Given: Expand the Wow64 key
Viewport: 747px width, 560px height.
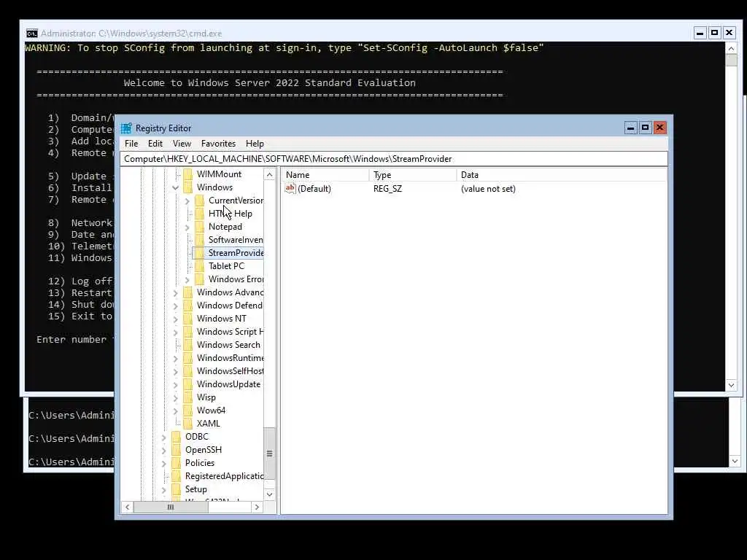Looking at the screenshot, I should click(175, 411).
